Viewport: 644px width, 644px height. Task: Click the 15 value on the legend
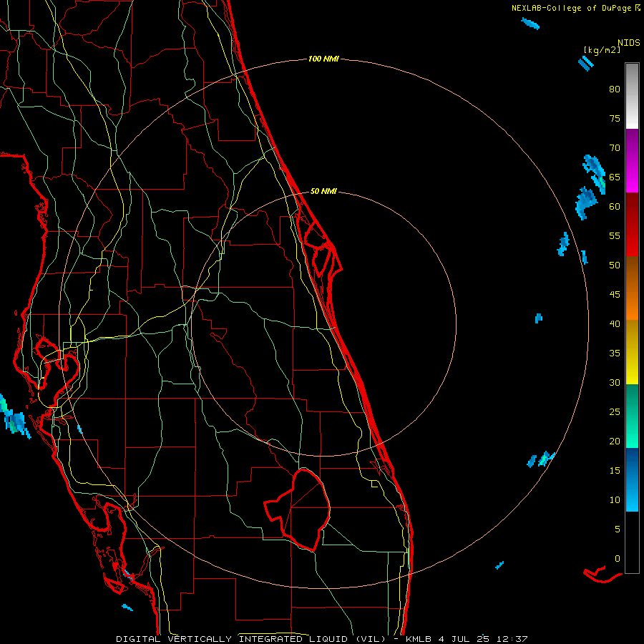click(x=615, y=471)
